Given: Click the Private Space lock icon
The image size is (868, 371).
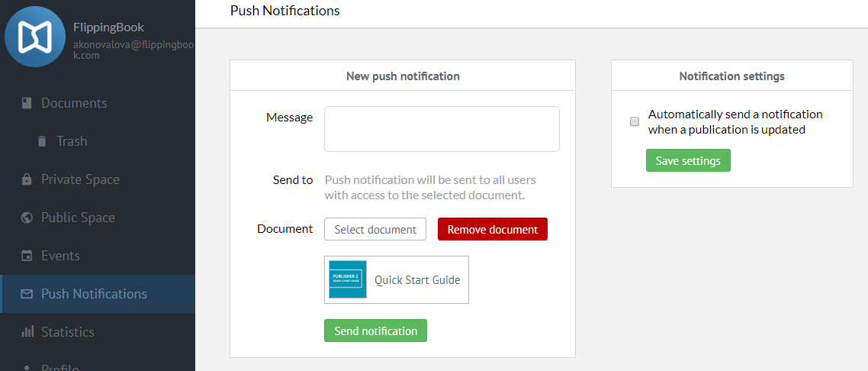Looking at the screenshot, I should coord(27,179).
